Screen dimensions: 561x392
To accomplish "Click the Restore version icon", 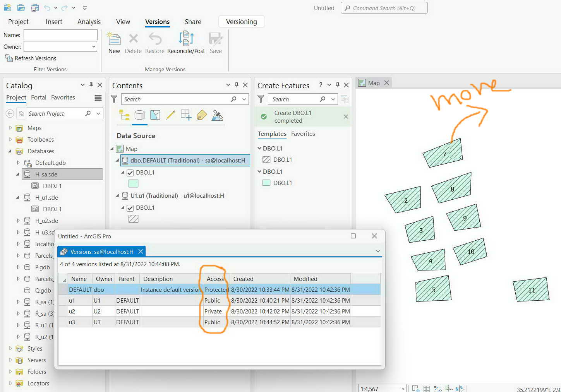I will click(155, 39).
